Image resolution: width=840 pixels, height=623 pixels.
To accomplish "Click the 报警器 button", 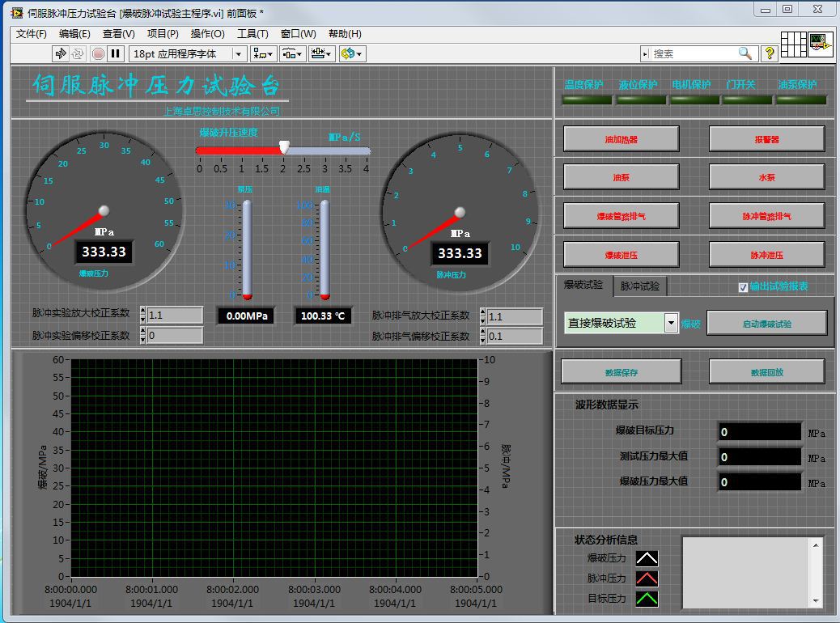I will [766, 139].
